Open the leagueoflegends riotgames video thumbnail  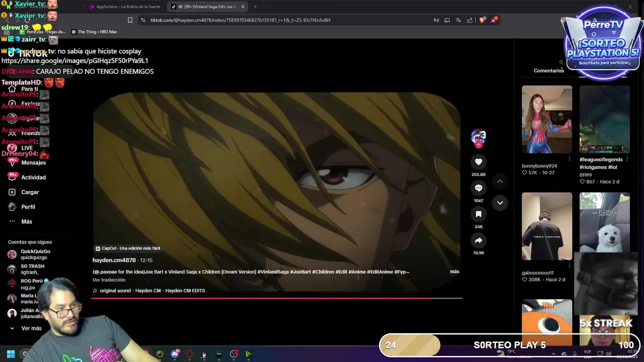click(x=604, y=119)
